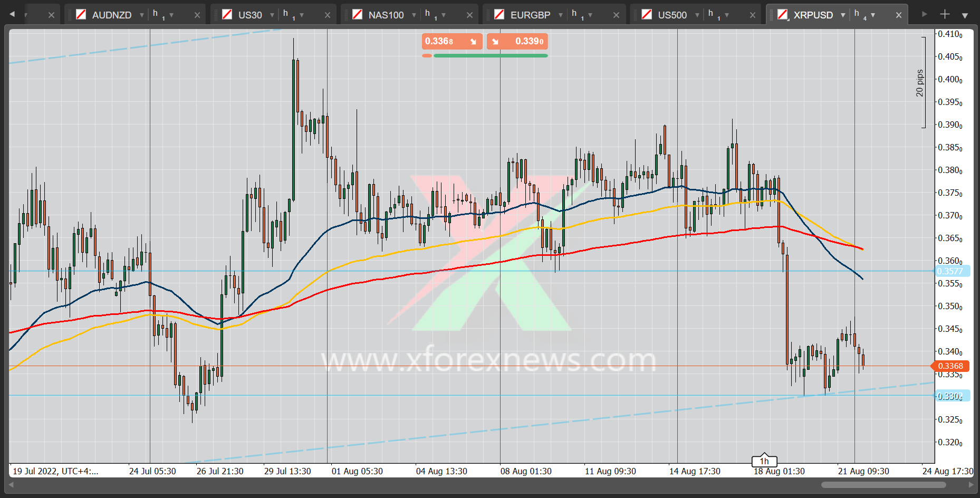
Task: Click the NAS100 tab chart icon
Action: coord(358,14)
